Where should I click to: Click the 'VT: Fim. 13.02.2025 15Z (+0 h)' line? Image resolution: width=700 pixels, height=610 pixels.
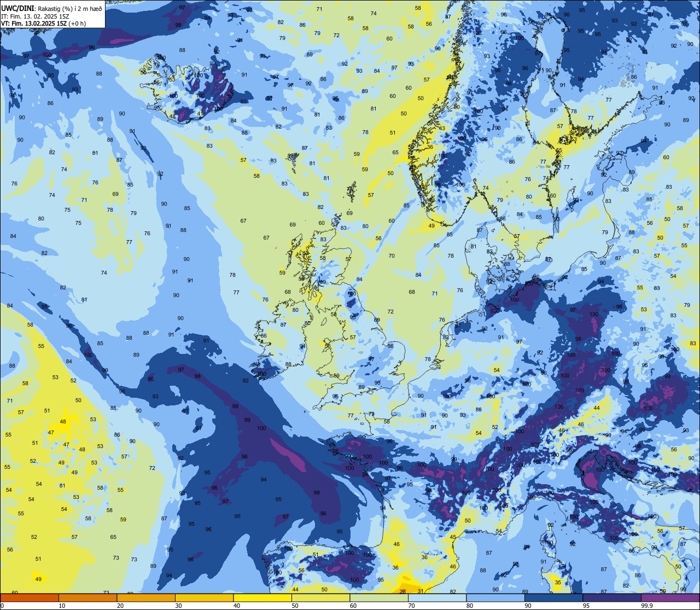pyautogui.click(x=43, y=24)
